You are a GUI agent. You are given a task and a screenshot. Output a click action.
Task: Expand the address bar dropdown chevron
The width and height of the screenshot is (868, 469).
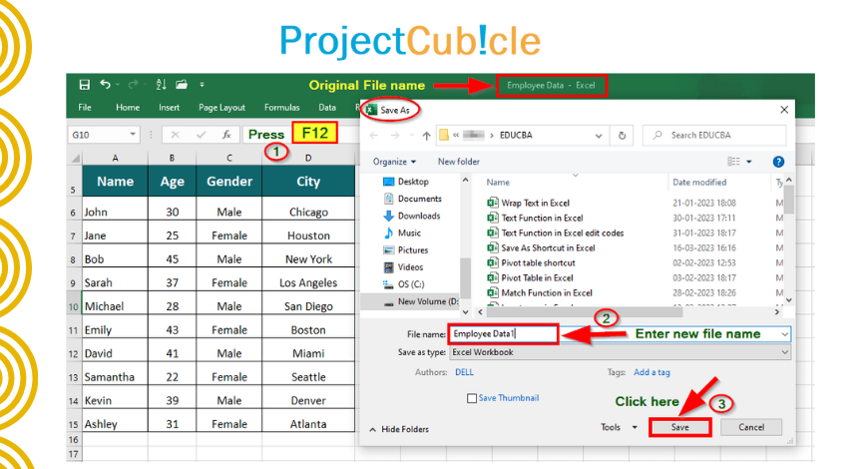pyautogui.click(x=599, y=136)
